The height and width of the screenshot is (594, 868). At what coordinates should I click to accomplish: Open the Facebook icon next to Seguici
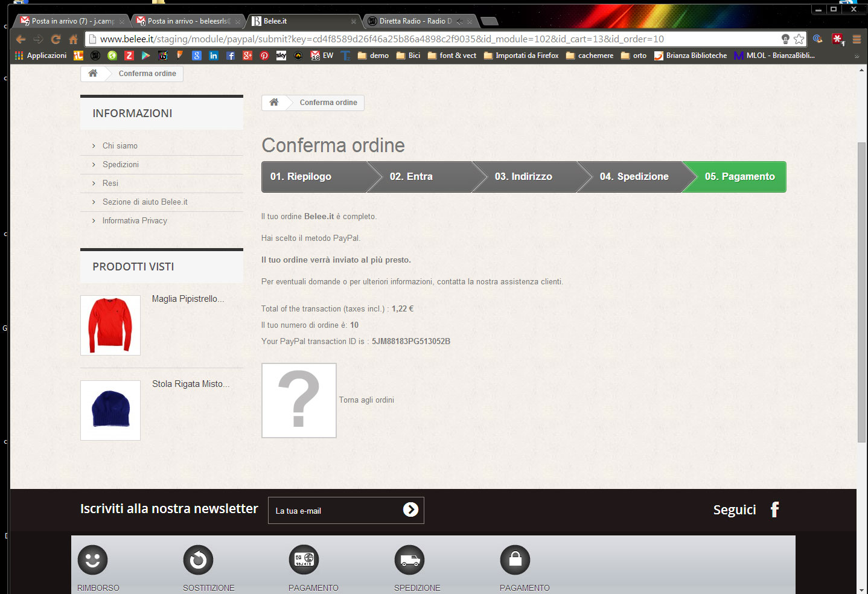pyautogui.click(x=775, y=510)
